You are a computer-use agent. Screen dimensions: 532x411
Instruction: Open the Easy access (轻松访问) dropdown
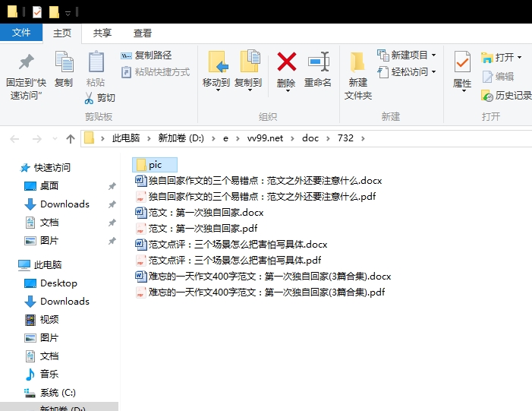pos(407,72)
